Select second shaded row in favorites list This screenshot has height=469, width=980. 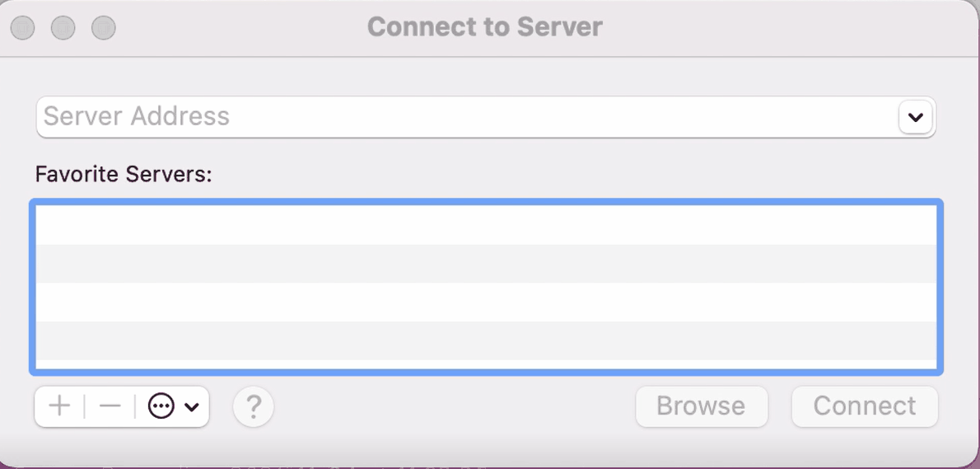(486, 263)
